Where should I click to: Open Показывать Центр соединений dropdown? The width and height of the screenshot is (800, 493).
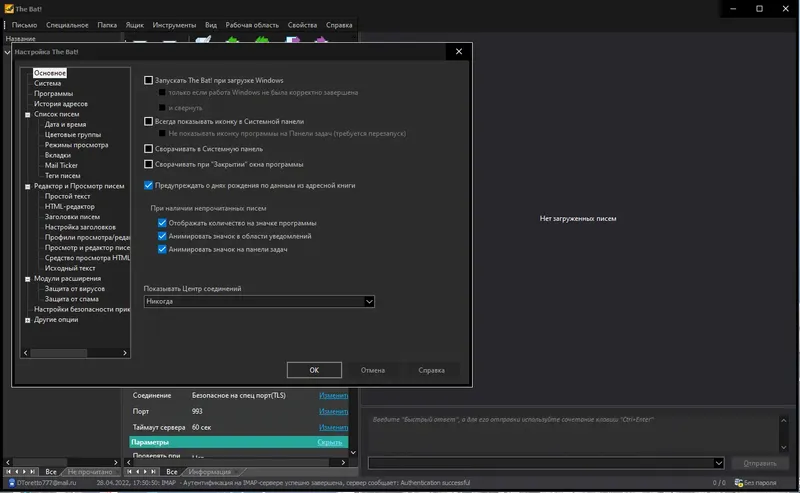point(369,302)
